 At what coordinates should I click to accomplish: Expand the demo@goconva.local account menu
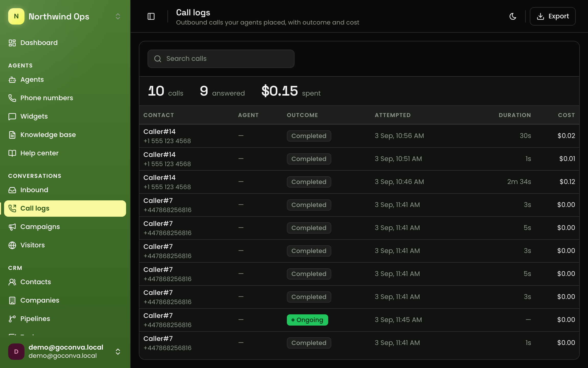(x=118, y=352)
